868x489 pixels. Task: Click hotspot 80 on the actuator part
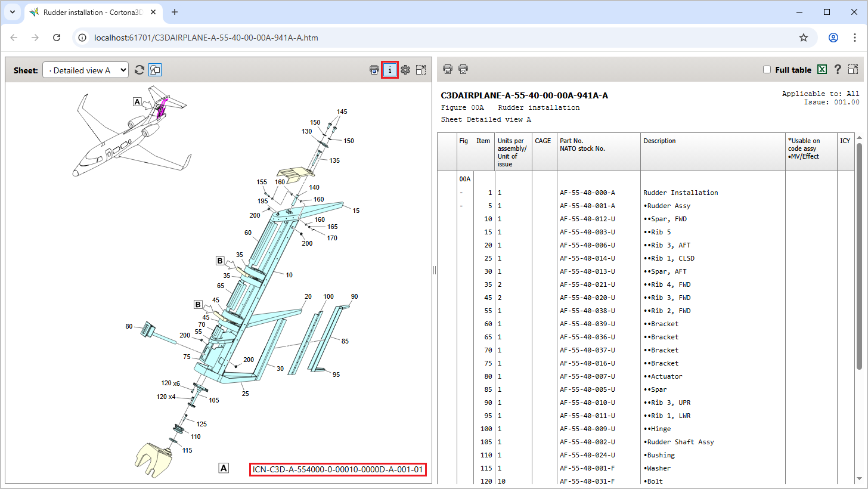(x=128, y=326)
